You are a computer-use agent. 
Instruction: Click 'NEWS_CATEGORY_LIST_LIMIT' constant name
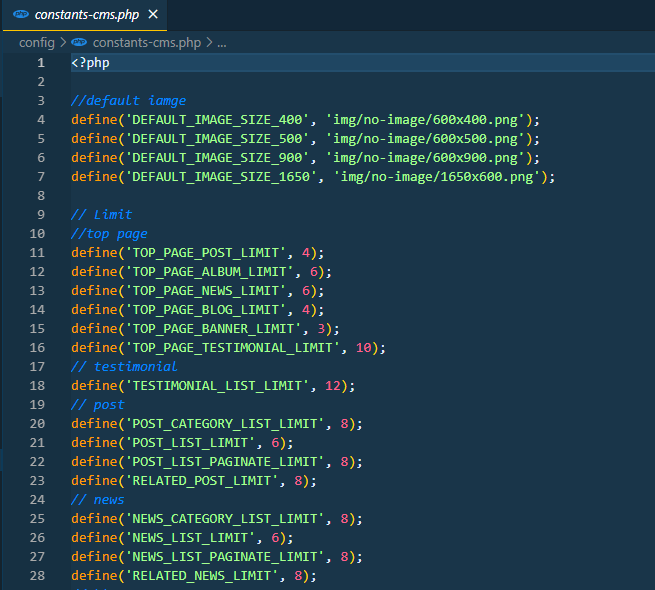[x=225, y=519]
